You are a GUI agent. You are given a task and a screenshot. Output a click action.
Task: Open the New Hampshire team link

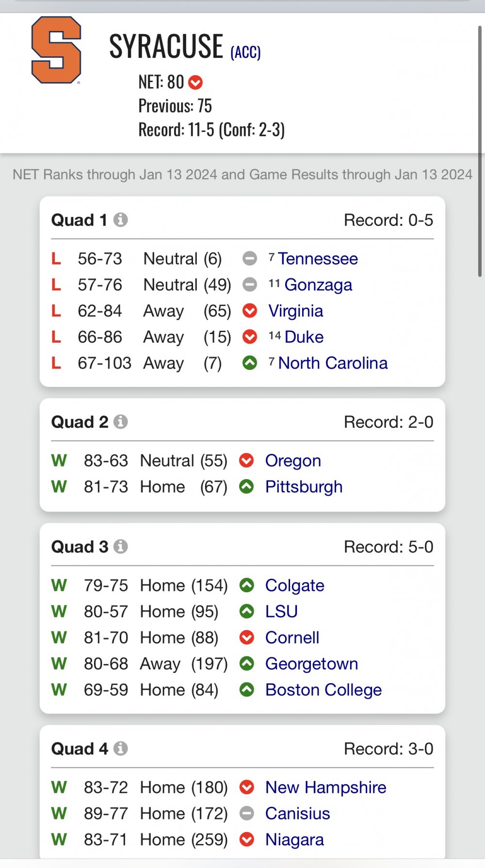[x=326, y=788]
